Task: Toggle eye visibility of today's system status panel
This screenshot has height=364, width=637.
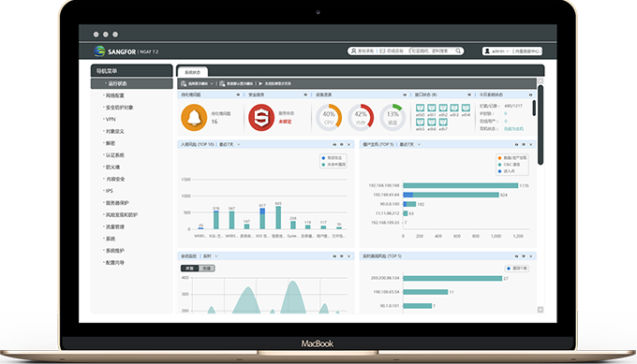Action: pyautogui.click(x=530, y=95)
